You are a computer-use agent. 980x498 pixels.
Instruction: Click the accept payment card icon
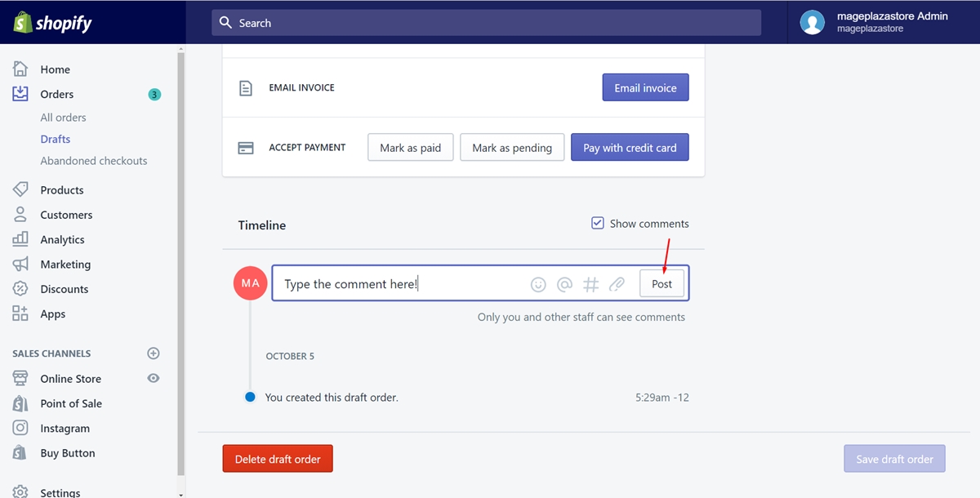point(246,148)
